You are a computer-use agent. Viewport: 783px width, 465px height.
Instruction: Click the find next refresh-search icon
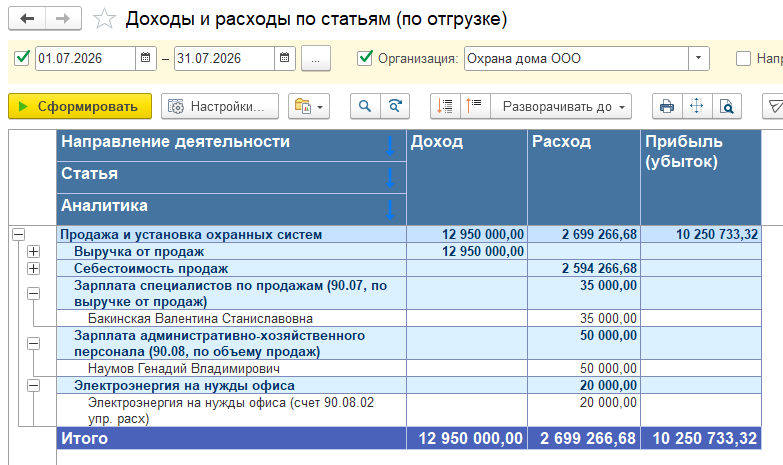(395, 106)
